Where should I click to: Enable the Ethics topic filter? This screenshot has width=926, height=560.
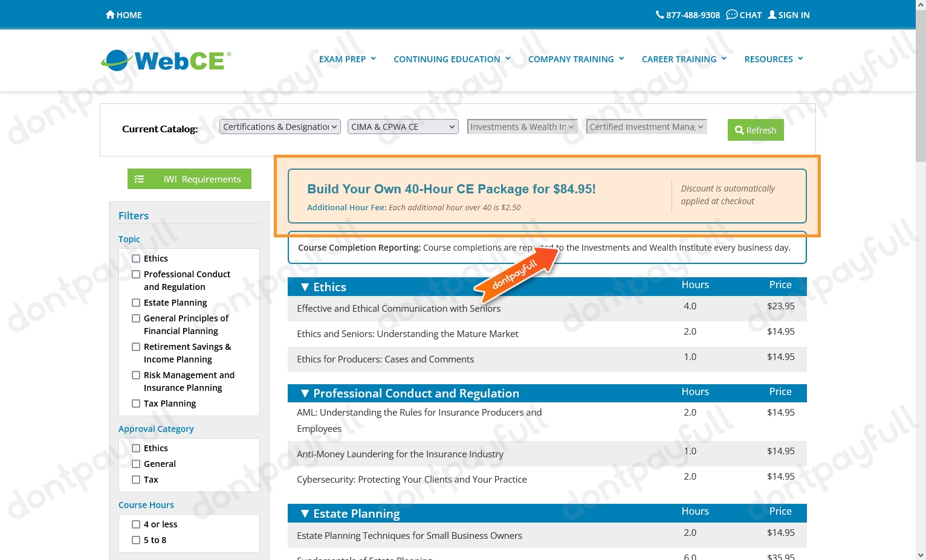pos(136,258)
